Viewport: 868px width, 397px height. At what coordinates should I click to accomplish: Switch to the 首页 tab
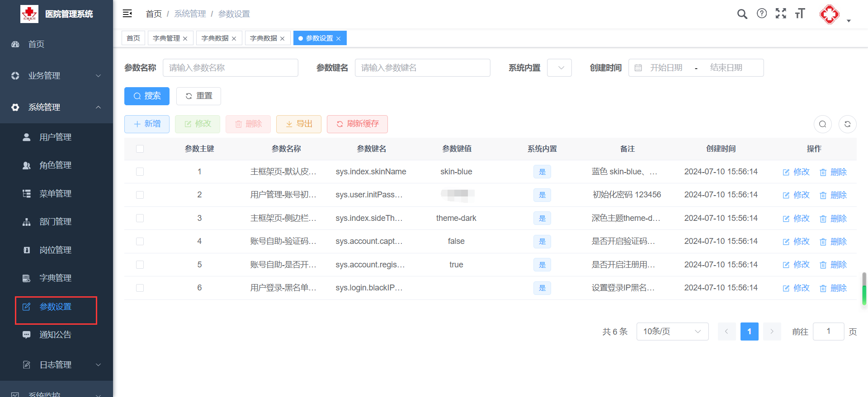pyautogui.click(x=133, y=38)
